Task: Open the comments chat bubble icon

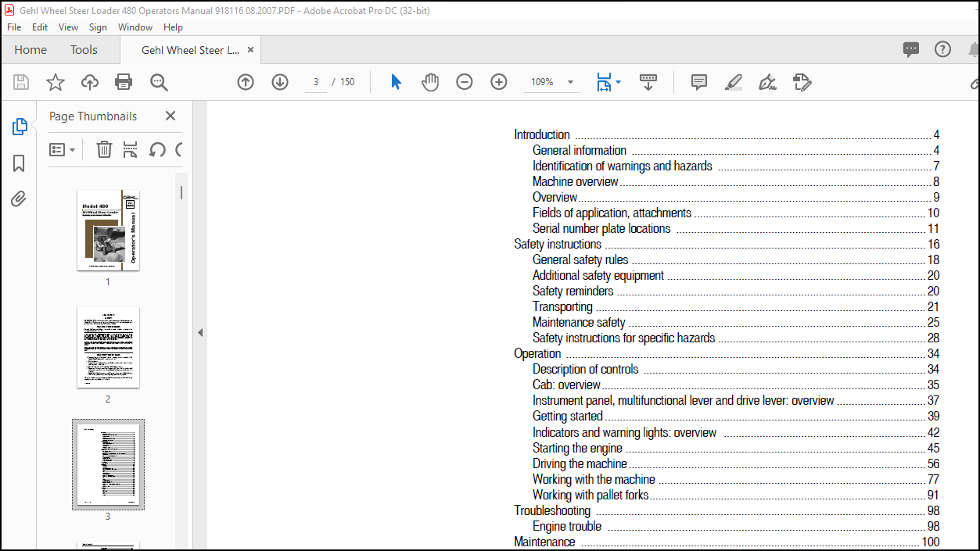Action: coord(911,50)
